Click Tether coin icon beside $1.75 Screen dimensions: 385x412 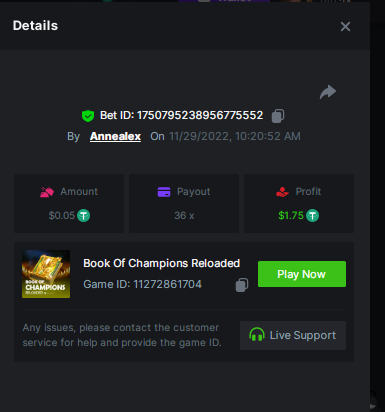[x=312, y=216]
